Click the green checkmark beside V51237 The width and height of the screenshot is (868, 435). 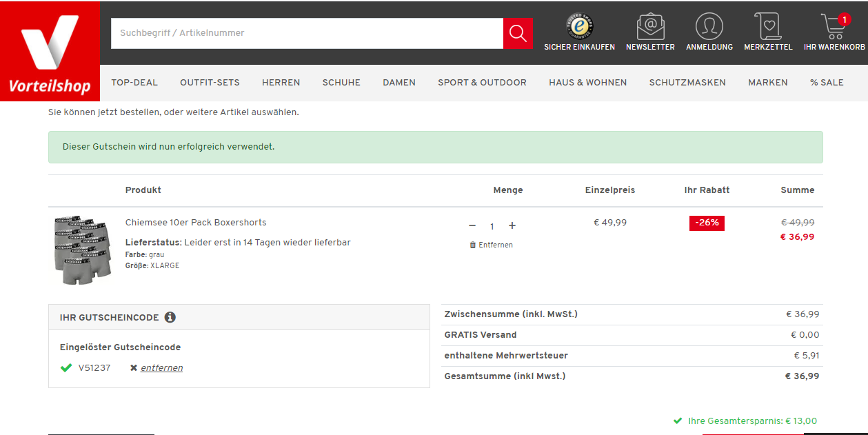[66, 368]
